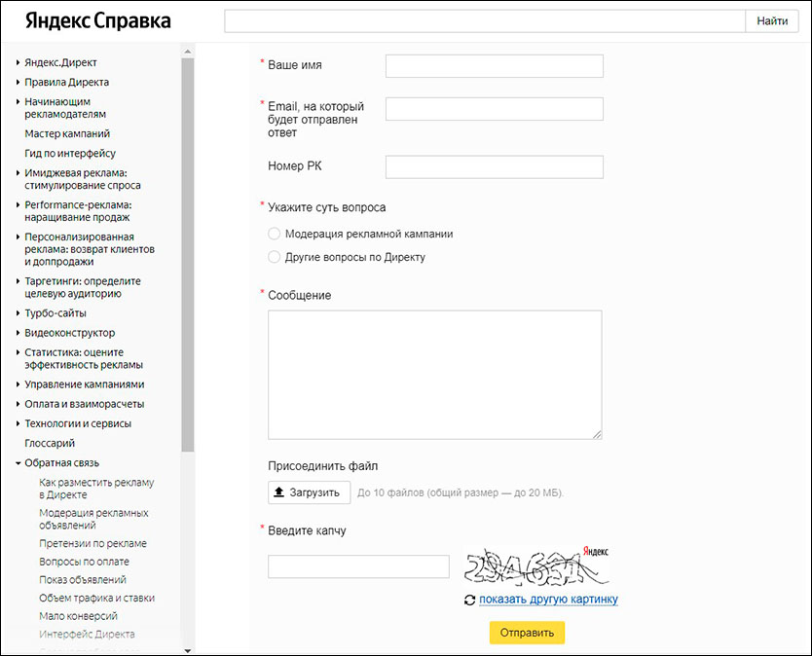Click the top help search box
The image size is (812, 656).
coord(485,21)
